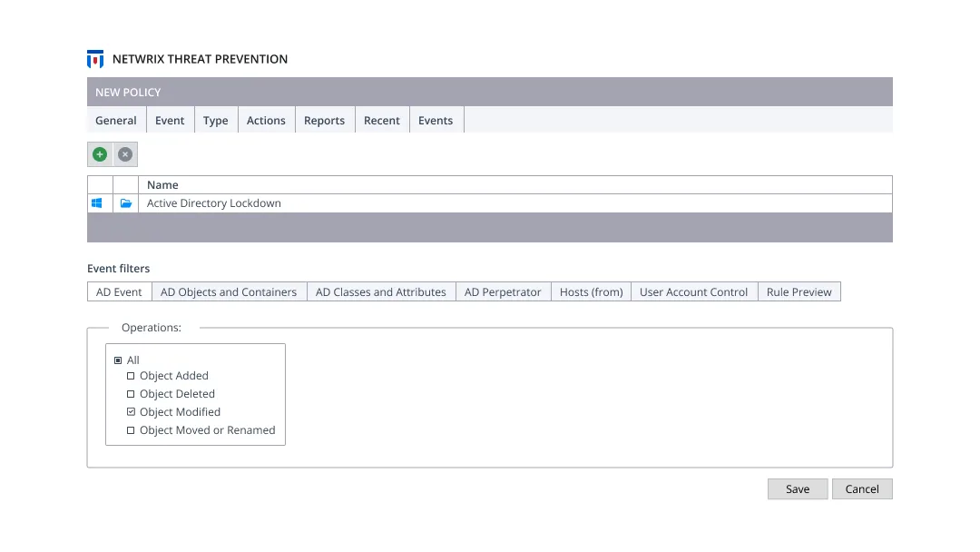Open the Reports tab

324,120
